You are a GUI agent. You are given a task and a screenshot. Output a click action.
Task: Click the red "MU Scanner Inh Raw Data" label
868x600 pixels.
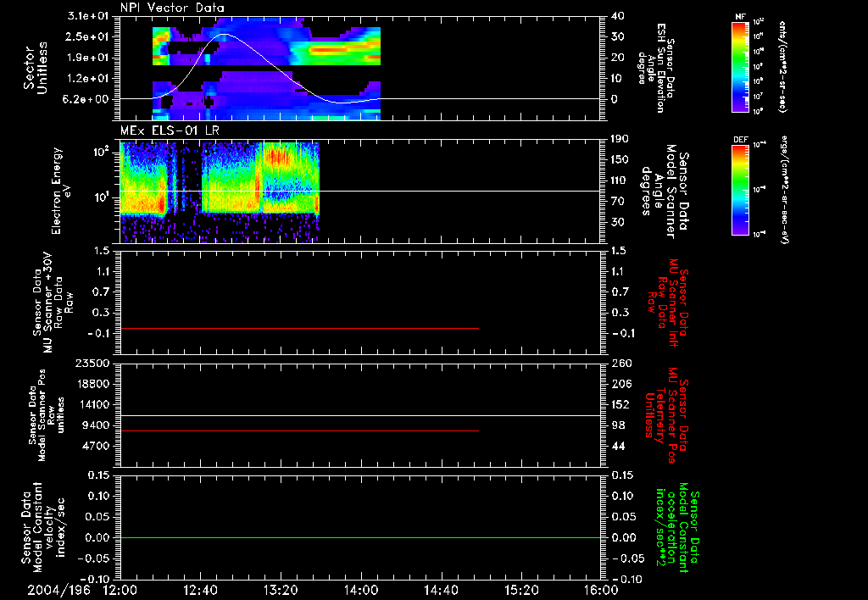[x=667, y=303]
